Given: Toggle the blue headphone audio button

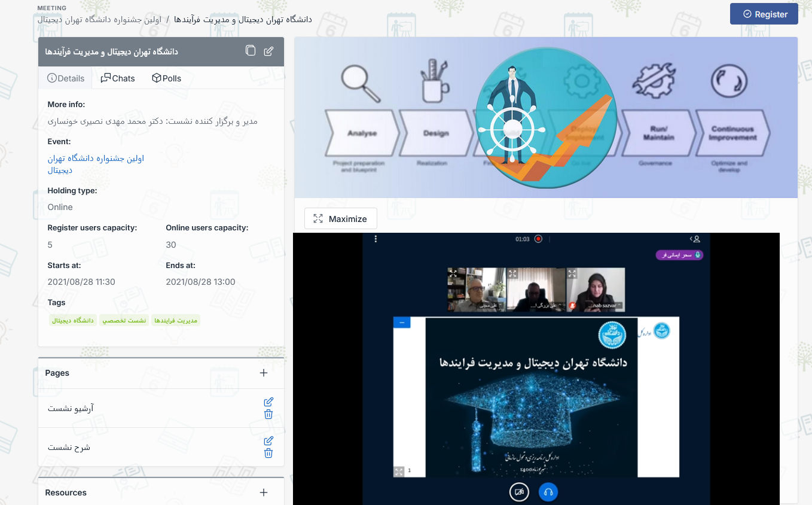Looking at the screenshot, I should 548,492.
